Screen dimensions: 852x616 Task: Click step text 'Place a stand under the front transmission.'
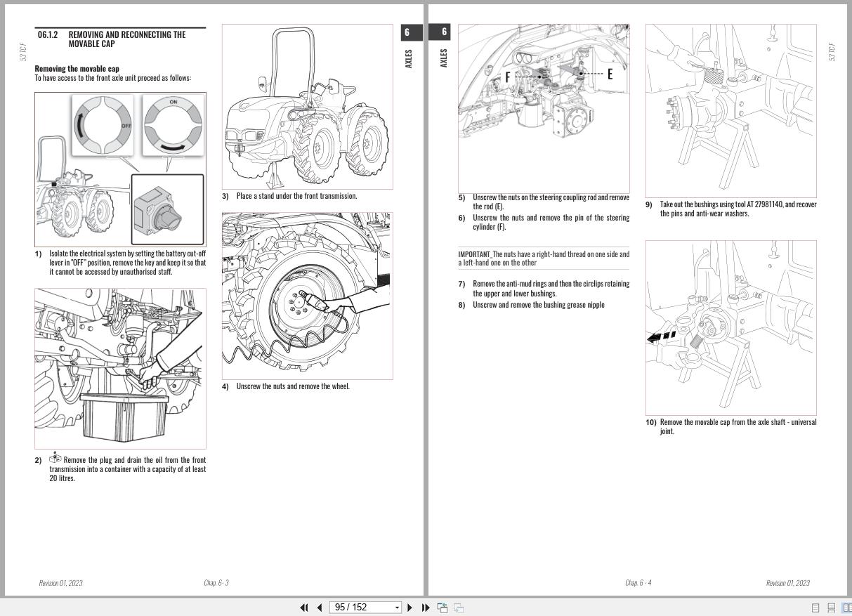(296, 196)
